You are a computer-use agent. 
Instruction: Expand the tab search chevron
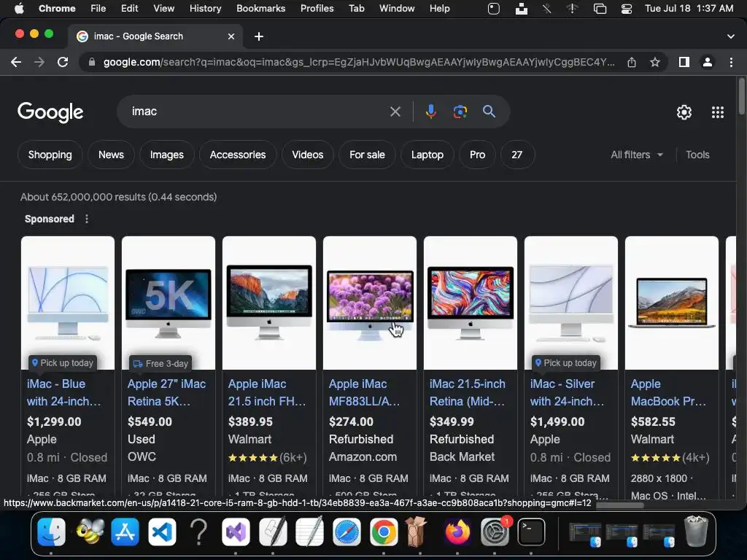(730, 36)
